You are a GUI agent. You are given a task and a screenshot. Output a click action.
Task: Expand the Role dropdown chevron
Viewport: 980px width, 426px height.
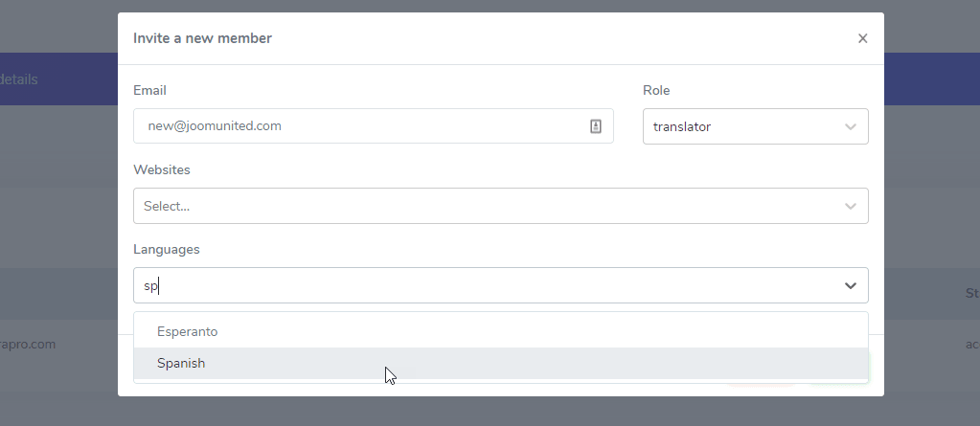click(x=851, y=126)
